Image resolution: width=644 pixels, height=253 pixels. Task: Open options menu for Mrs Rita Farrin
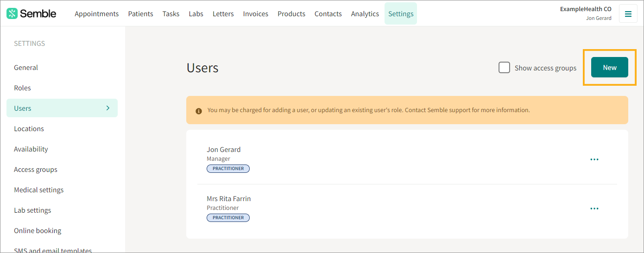point(594,209)
